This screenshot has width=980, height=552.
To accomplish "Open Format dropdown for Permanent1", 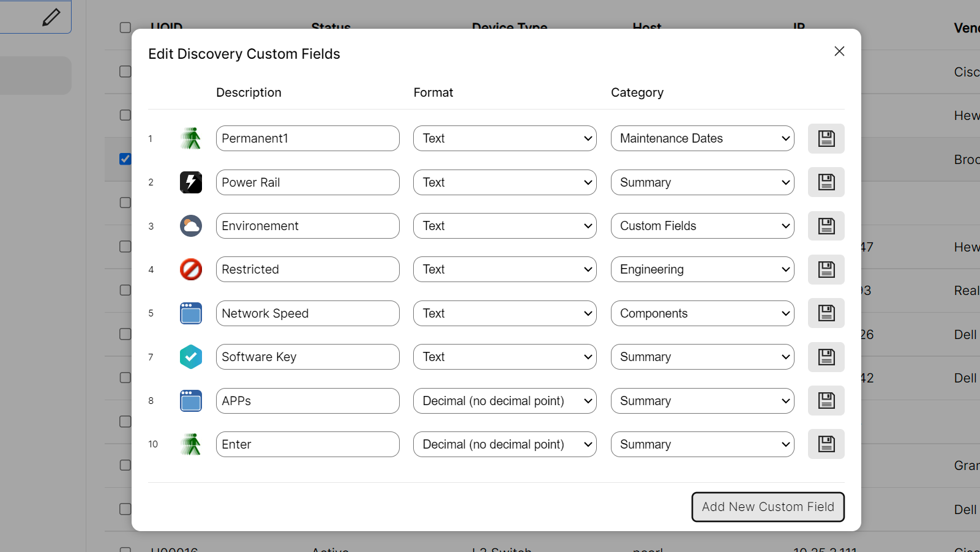I will [505, 138].
